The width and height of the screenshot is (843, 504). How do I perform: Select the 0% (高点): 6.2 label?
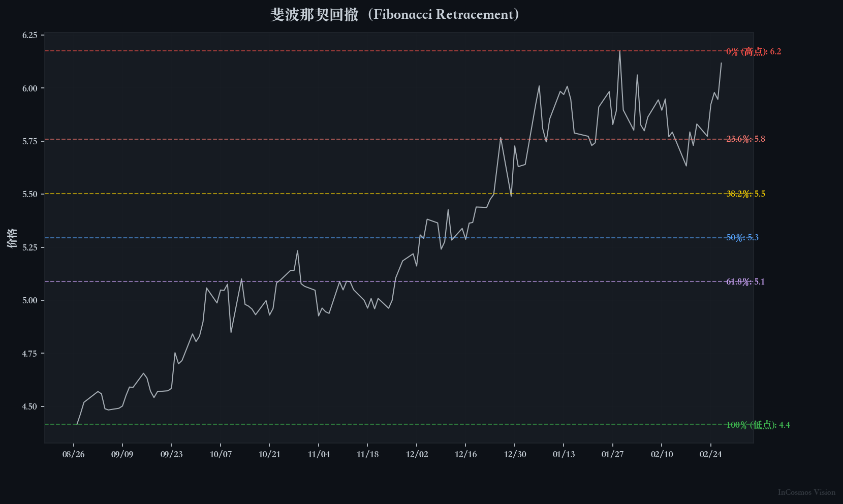coord(754,51)
